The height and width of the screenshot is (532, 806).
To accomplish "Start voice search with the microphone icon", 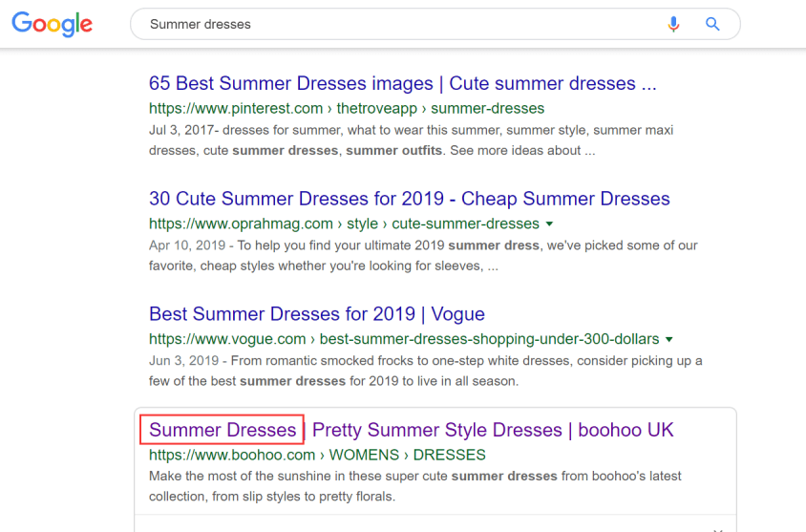I will click(673, 24).
